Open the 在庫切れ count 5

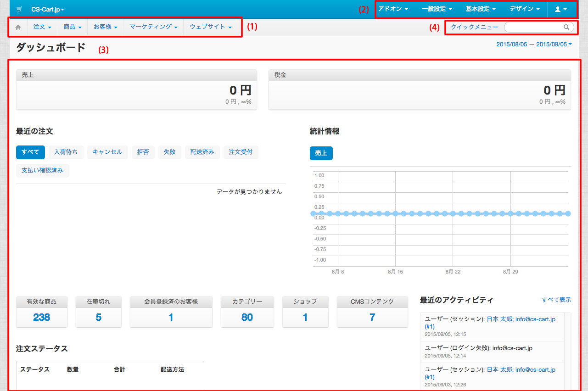98,317
